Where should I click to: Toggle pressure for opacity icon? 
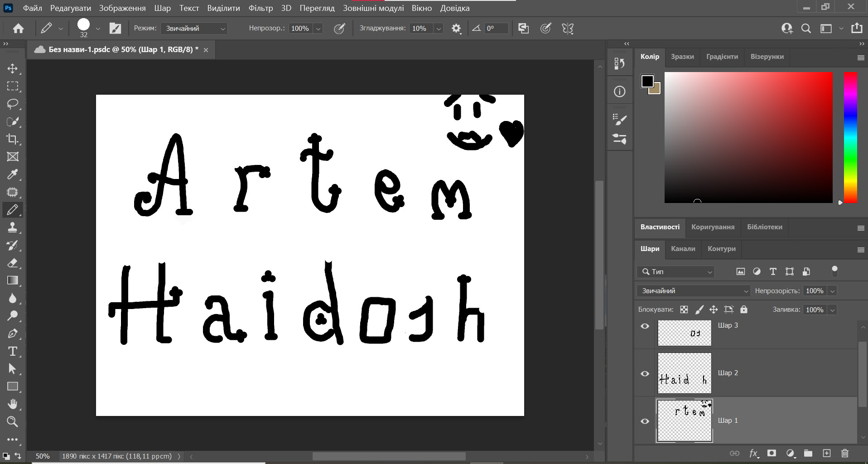pyautogui.click(x=339, y=29)
